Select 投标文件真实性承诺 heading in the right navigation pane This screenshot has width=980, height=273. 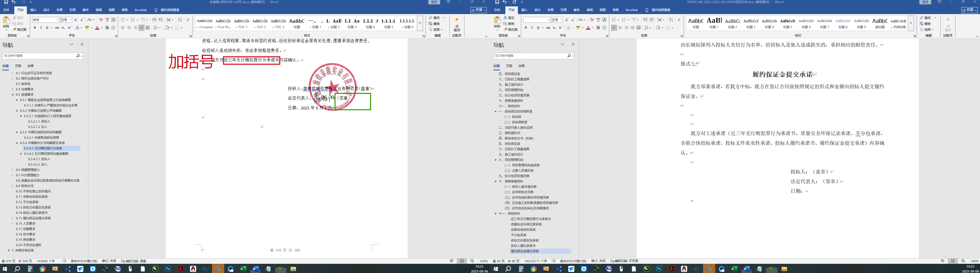tap(525, 241)
